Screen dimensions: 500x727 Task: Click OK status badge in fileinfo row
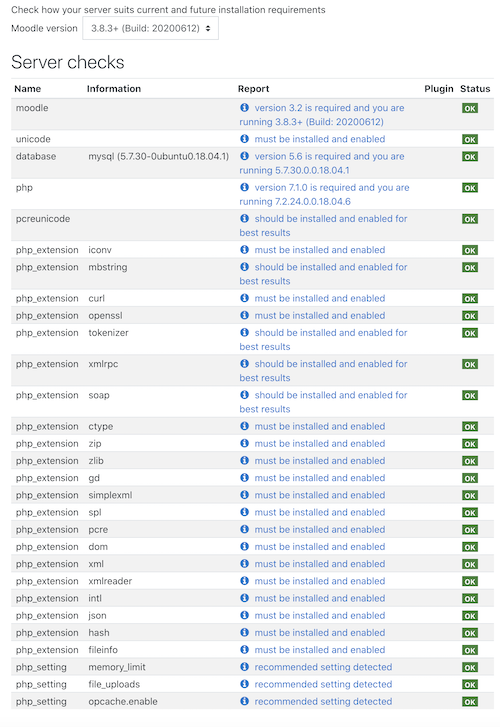tap(470, 650)
